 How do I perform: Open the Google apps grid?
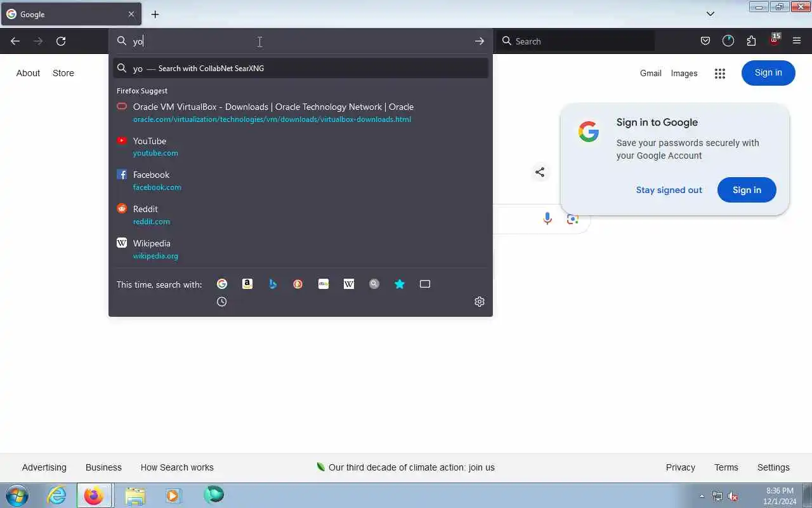point(719,74)
